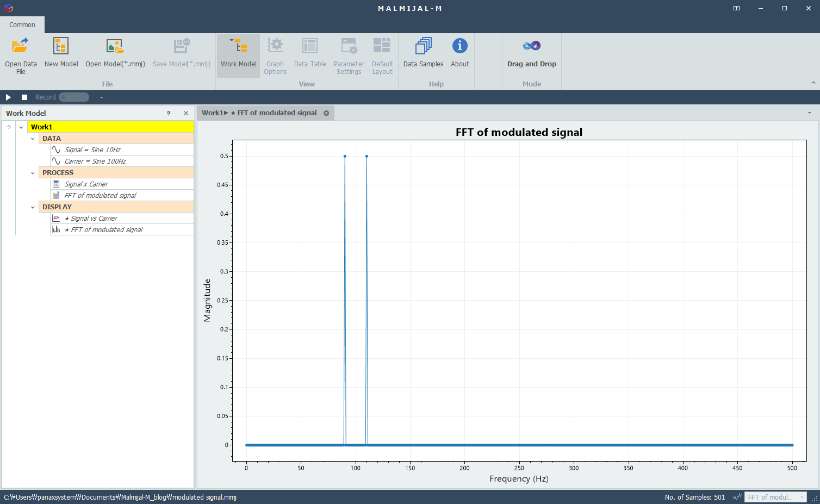Click the Frequency (Hz) axis label
This screenshot has height=504, width=820.
click(x=519, y=478)
